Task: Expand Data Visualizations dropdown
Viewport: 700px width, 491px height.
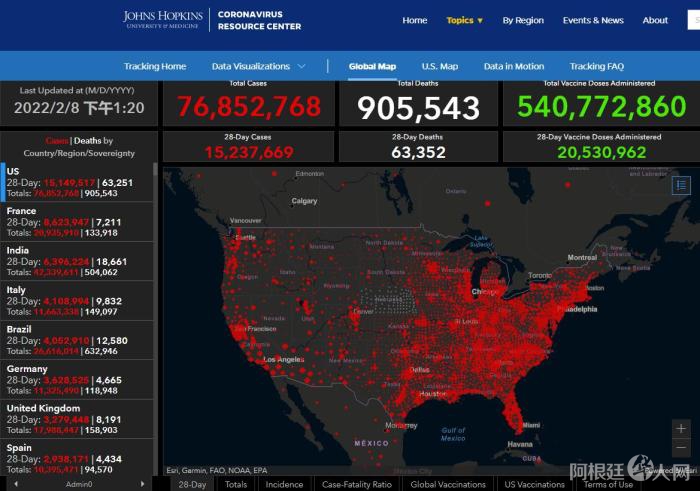Action: click(259, 66)
